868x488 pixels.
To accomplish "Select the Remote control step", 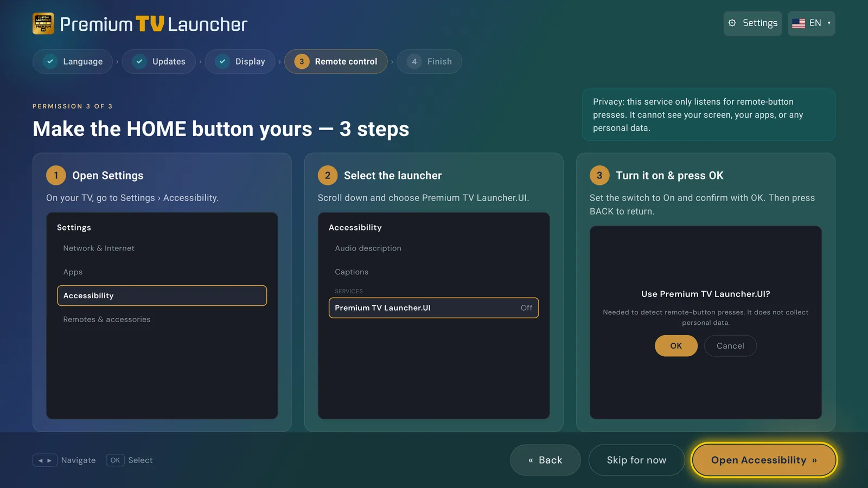I will tap(336, 61).
